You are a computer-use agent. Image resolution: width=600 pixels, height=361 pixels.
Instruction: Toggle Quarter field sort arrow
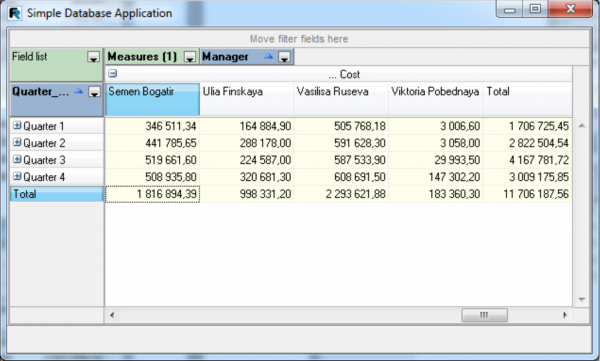click(78, 91)
